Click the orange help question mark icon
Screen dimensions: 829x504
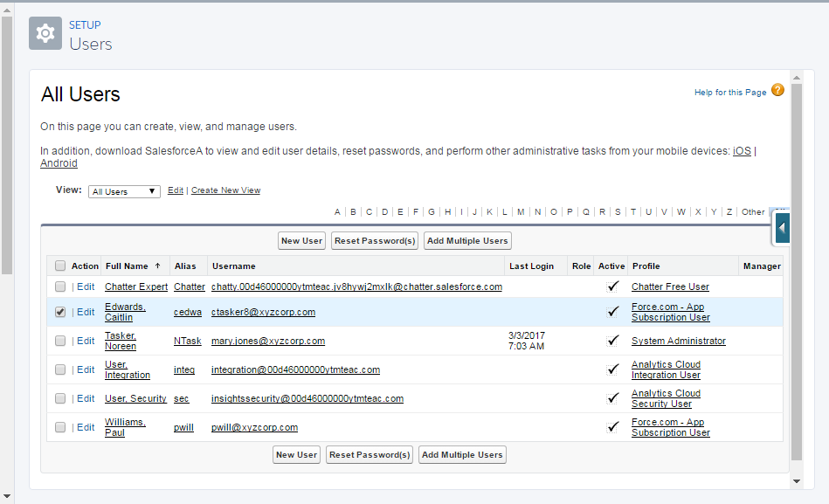point(777,90)
